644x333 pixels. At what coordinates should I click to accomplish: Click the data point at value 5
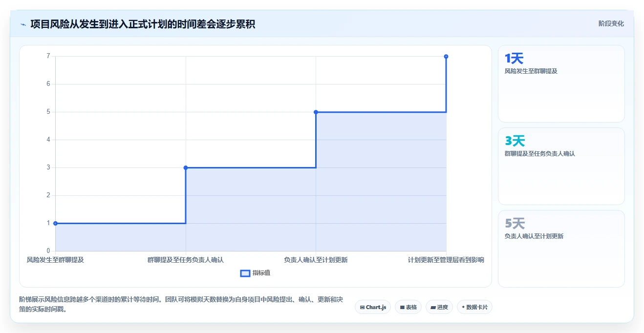[x=316, y=112]
